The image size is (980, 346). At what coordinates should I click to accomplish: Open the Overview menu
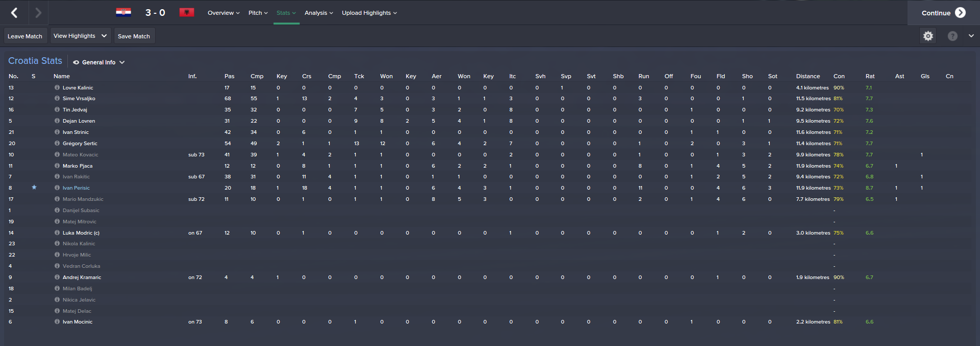pyautogui.click(x=224, y=13)
